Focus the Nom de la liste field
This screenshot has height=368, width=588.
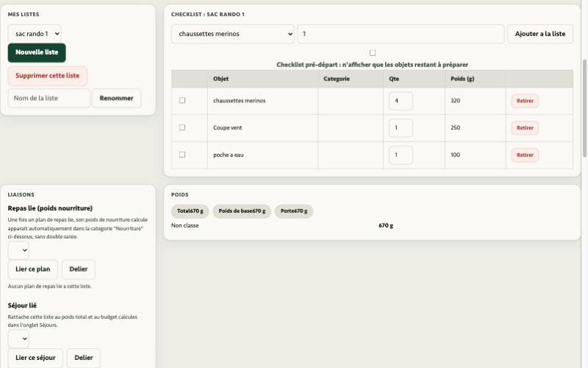click(x=49, y=99)
